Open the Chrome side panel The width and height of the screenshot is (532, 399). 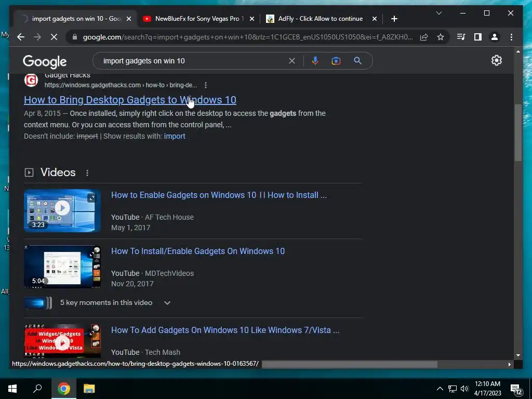478,37
